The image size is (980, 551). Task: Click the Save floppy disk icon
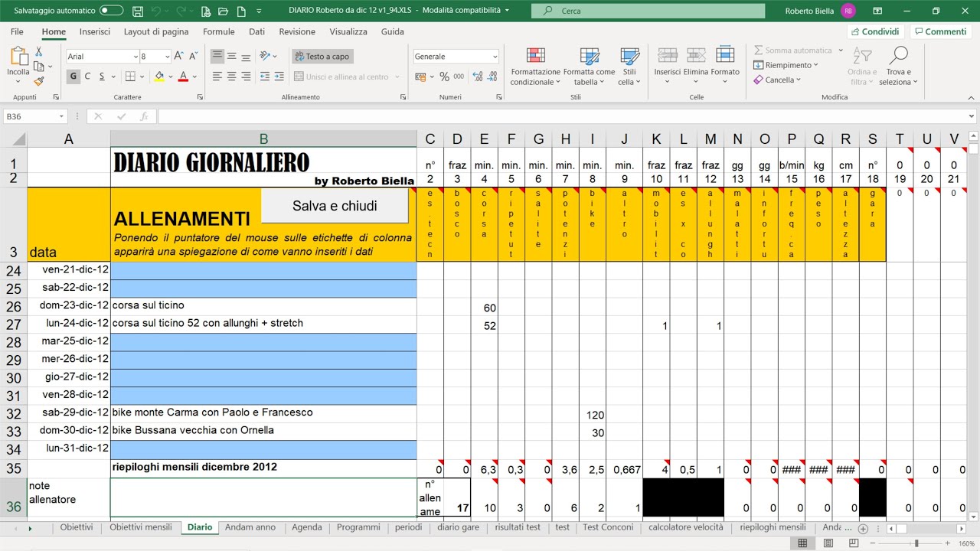click(x=138, y=11)
